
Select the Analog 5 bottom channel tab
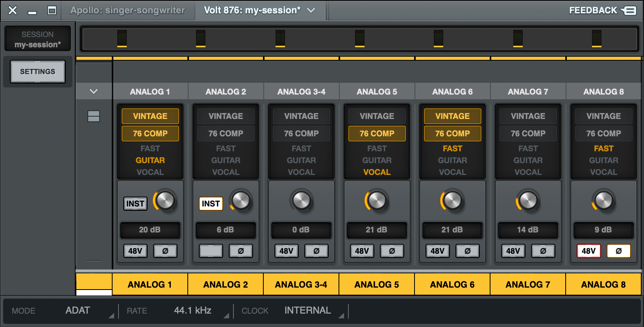[x=376, y=284]
